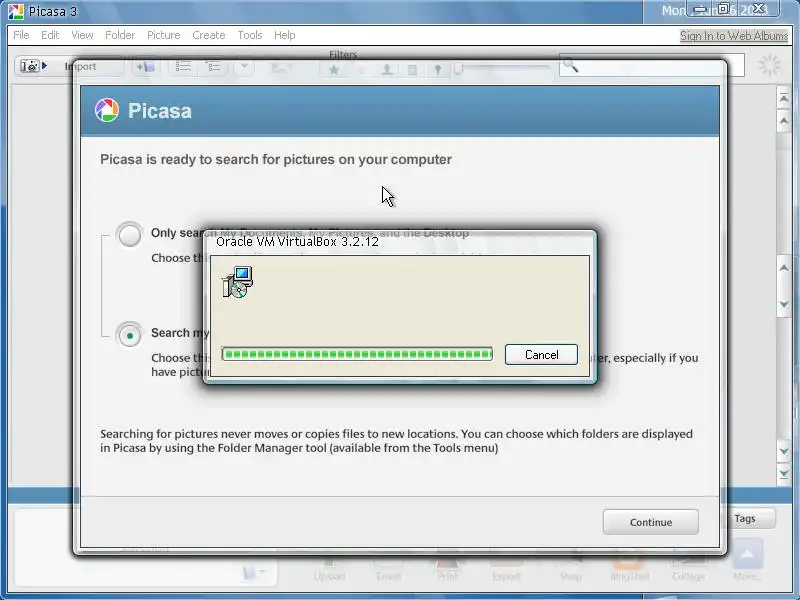Cancel the VirtualBox installation

tap(541, 355)
